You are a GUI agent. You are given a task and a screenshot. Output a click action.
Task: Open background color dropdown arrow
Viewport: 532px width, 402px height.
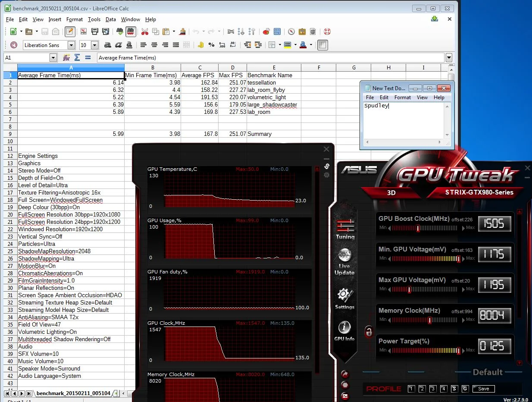point(294,45)
